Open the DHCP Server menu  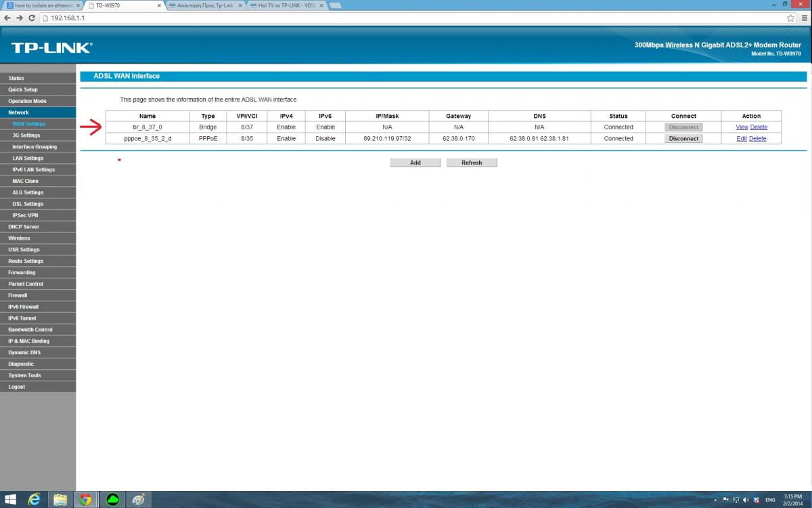click(x=38, y=227)
